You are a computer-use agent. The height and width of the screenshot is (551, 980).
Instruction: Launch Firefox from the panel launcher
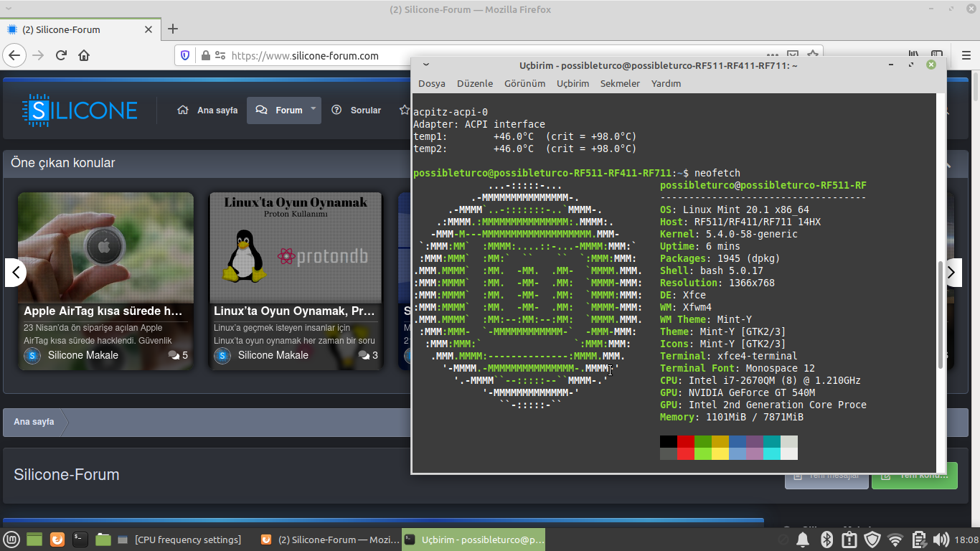click(x=57, y=540)
